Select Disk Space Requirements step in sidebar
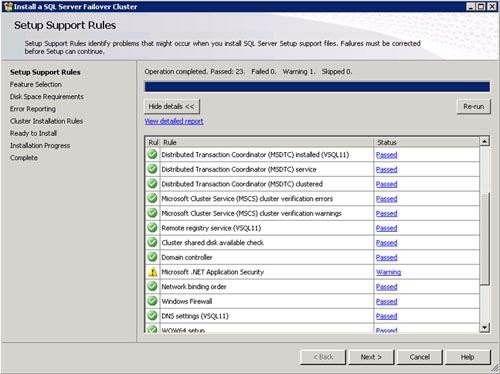 (x=47, y=97)
